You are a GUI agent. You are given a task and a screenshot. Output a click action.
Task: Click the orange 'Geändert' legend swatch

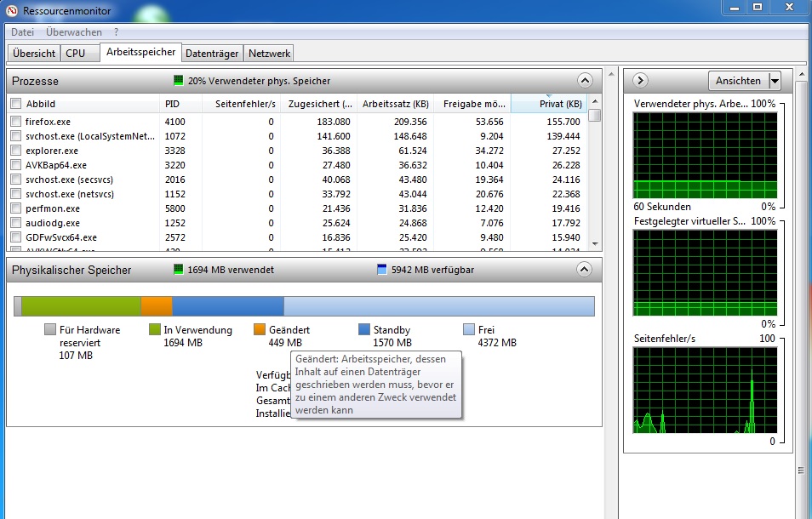click(x=260, y=329)
